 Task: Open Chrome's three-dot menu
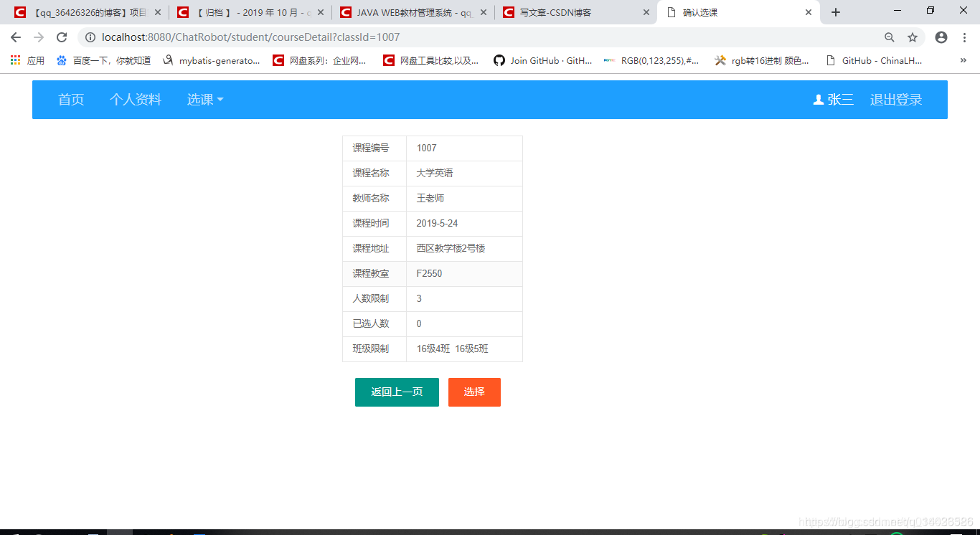964,37
